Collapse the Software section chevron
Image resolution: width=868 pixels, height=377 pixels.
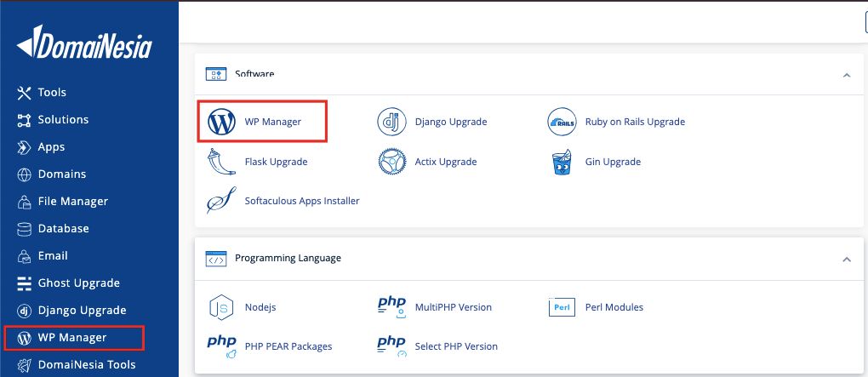point(847,75)
